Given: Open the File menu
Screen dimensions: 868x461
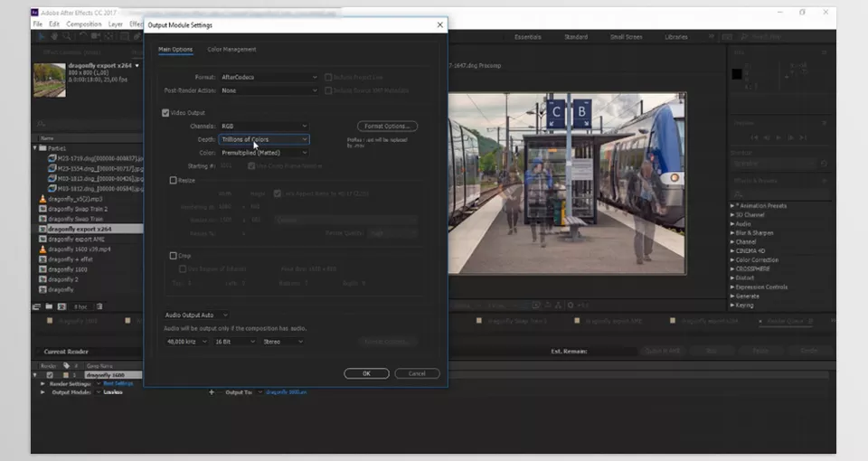Looking at the screenshot, I should [38, 24].
